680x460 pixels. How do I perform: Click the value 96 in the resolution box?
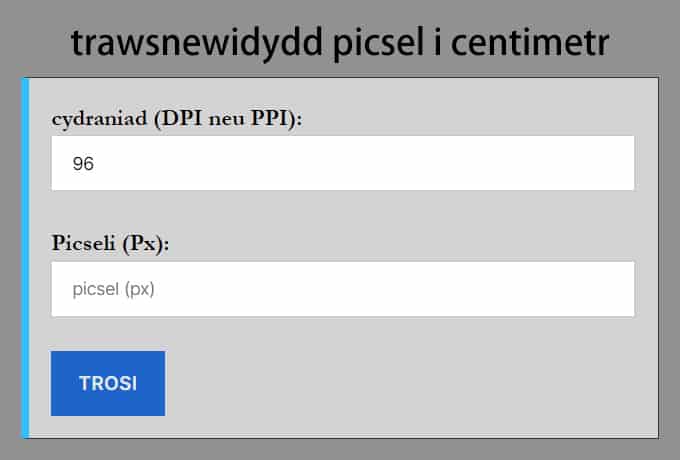[x=83, y=163]
